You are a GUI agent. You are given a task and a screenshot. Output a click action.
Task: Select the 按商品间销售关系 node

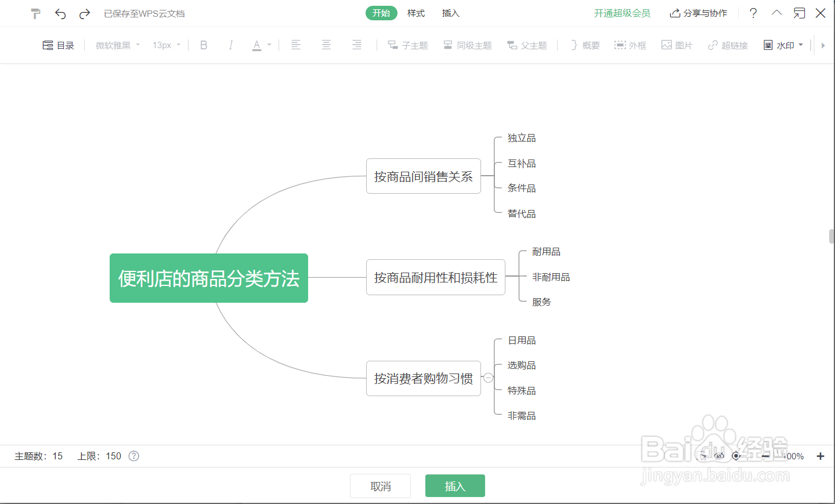[x=424, y=176]
